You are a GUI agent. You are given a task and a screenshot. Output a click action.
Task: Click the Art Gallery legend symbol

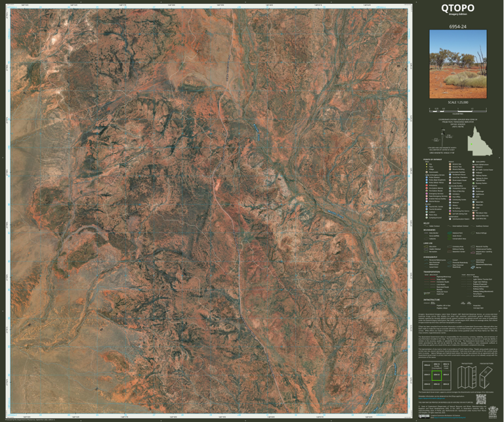pyautogui.click(x=450, y=208)
